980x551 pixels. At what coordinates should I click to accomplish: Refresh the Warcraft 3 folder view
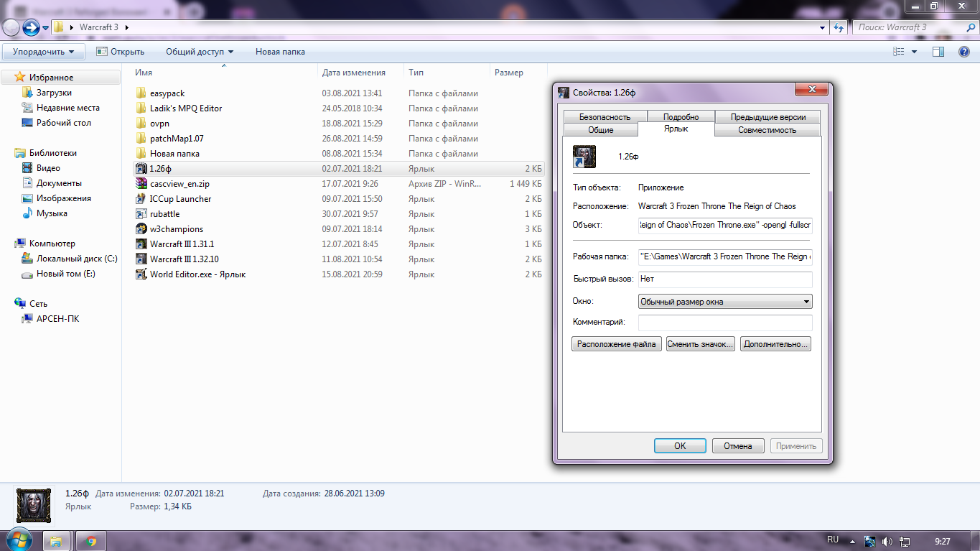pos(839,27)
